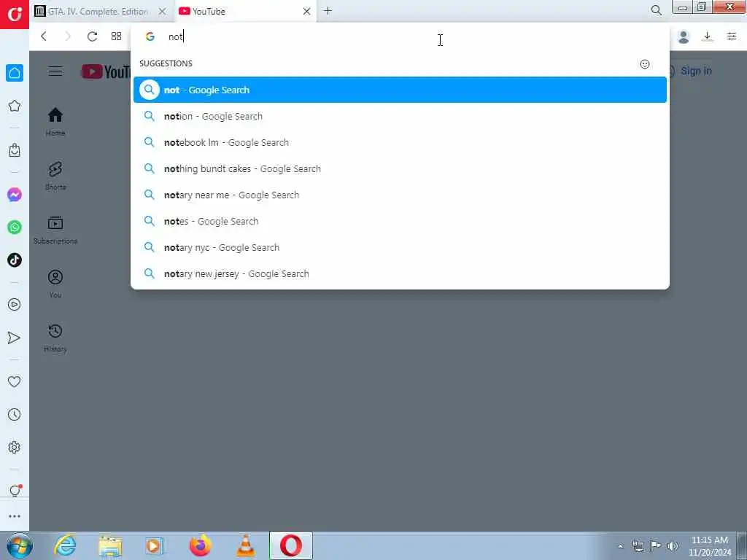Open the sidebar Home icon

pos(15,73)
